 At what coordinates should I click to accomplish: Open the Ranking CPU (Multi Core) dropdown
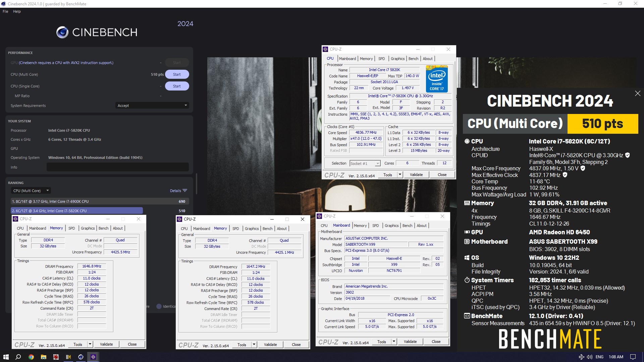tap(31, 191)
